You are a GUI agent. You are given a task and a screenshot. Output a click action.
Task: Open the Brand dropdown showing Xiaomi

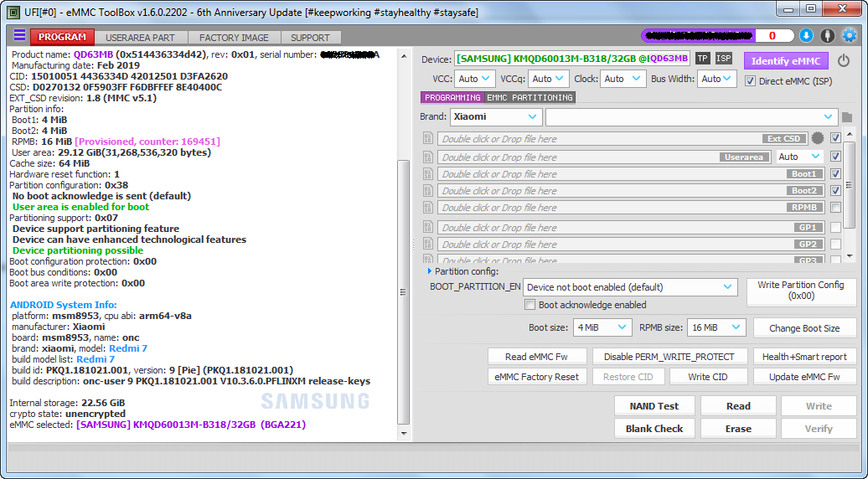click(495, 116)
